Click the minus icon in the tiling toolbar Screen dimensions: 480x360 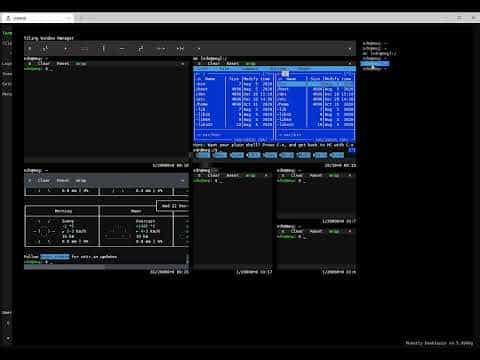(x=122, y=49)
